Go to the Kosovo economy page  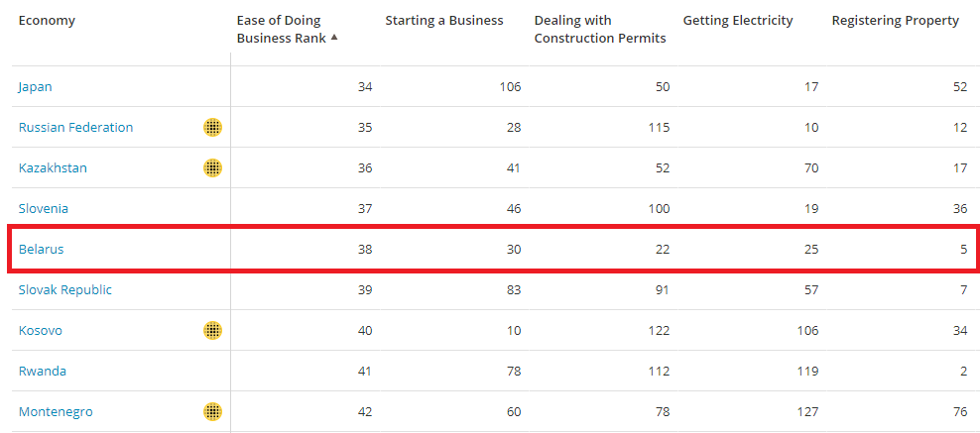(40, 330)
